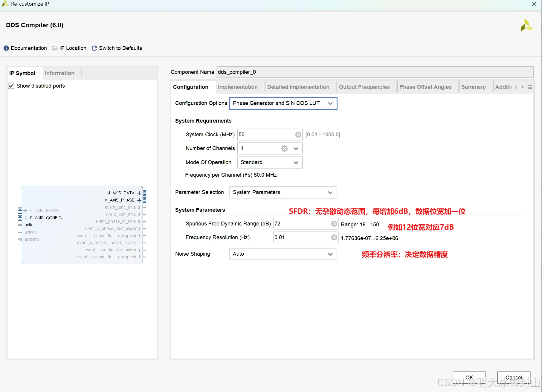Viewport: 542px width, 392px height.
Task: Click the event_s_config_tlast_missing port label
Action: [112, 250]
